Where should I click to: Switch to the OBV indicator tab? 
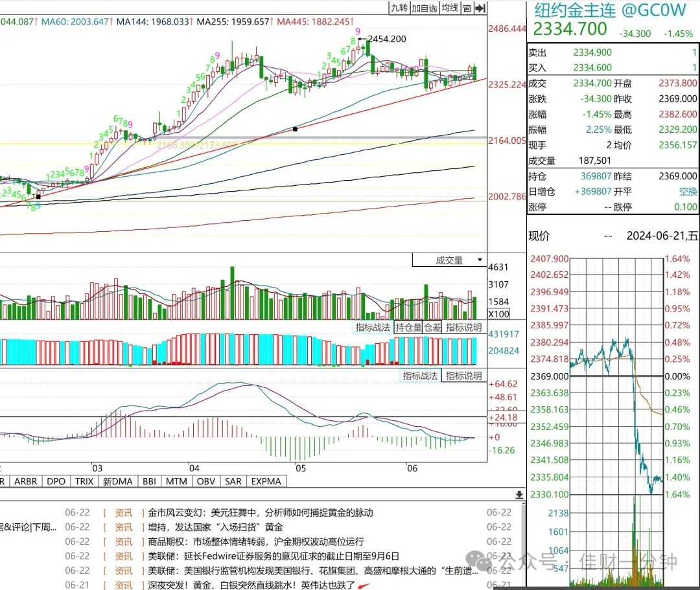click(206, 481)
